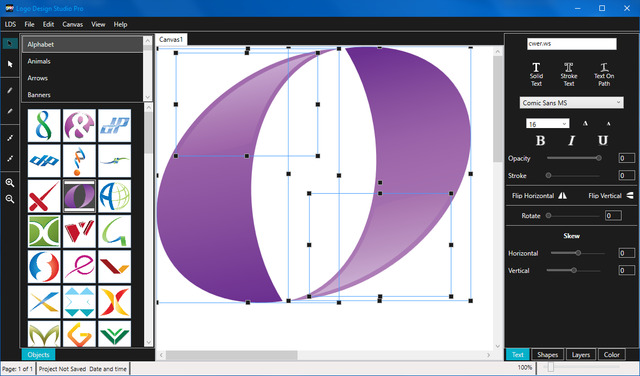Open the Help menu
640x376 pixels.
120,24
